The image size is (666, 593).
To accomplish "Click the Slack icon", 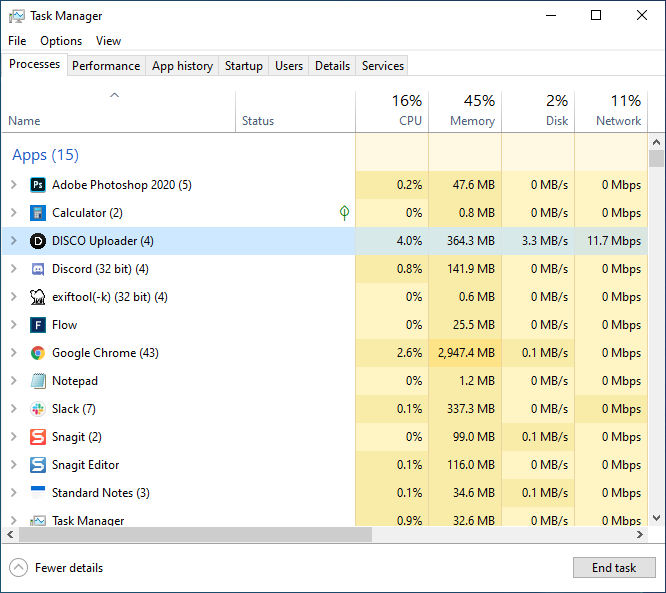I will [x=38, y=409].
